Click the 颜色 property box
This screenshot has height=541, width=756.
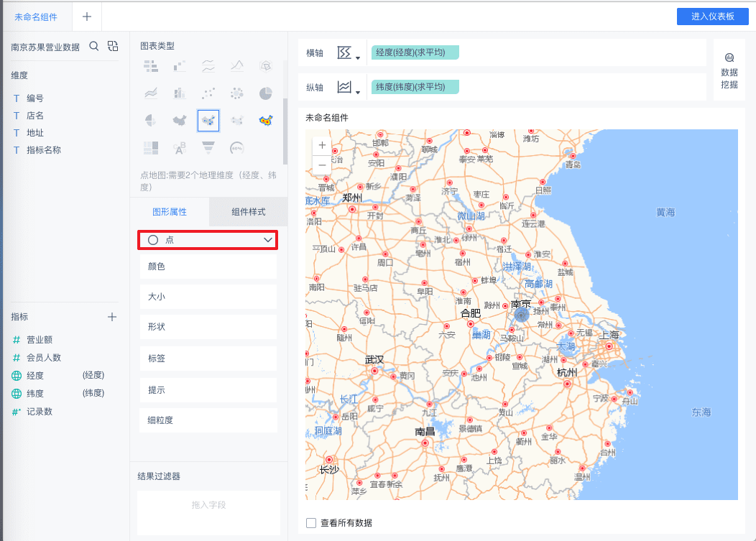208,266
